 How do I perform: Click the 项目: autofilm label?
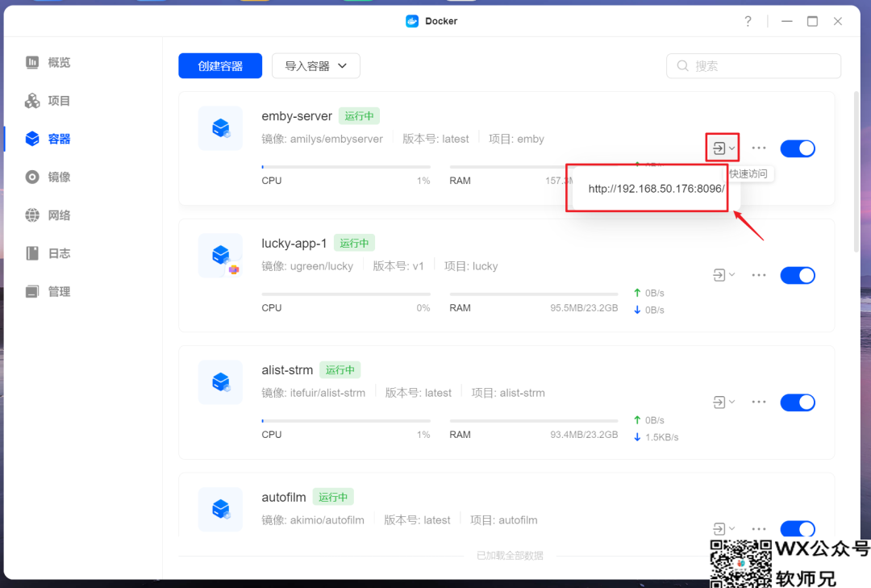tap(504, 520)
